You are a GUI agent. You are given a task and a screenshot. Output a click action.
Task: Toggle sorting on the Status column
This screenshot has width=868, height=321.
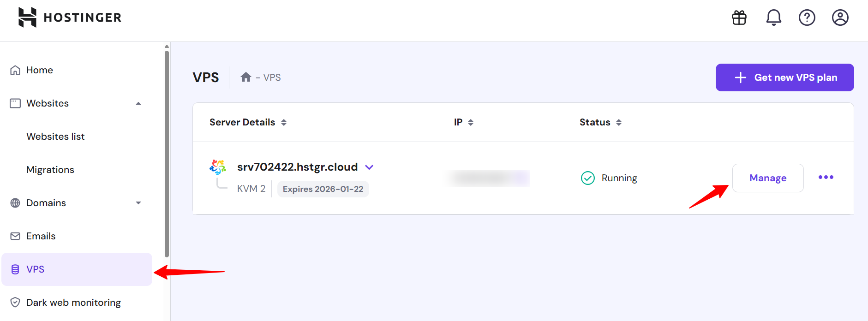click(618, 122)
